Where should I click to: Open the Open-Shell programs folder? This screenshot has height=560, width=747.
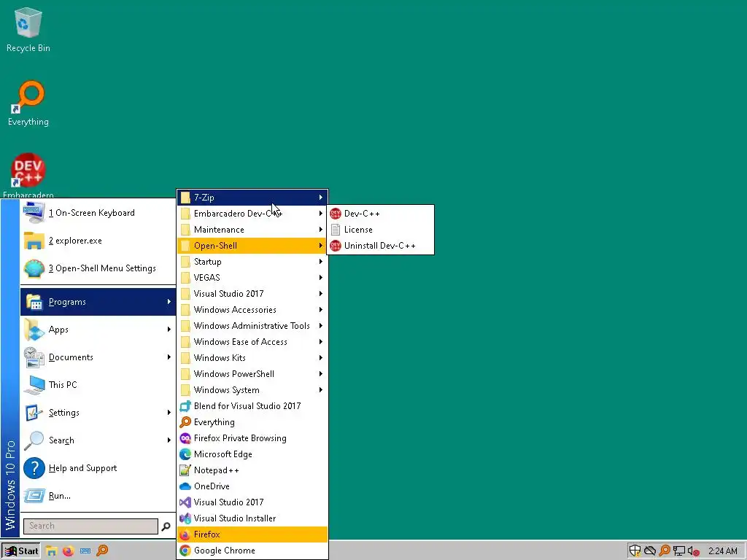(252, 246)
